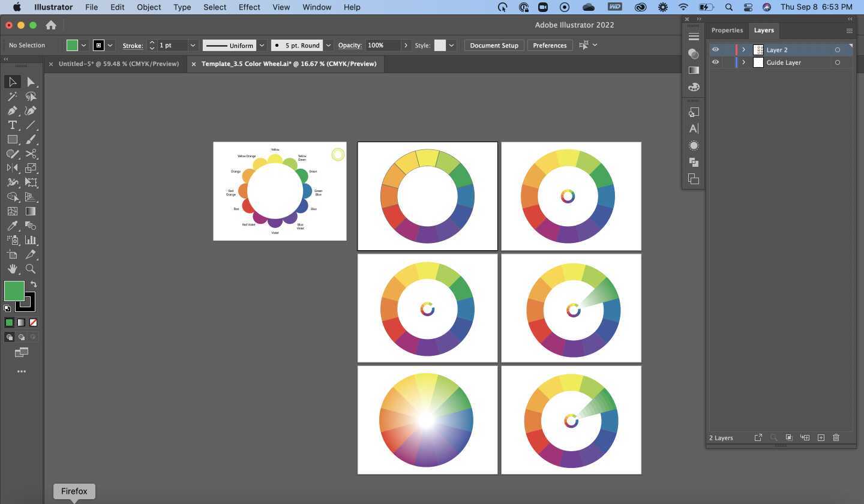
Task: Open the Select menu
Action: click(214, 7)
